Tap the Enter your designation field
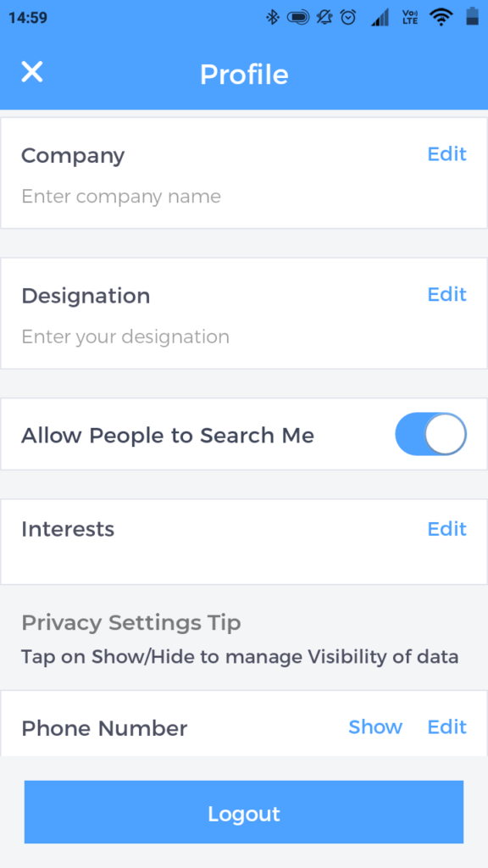This screenshot has height=868, width=488. (125, 337)
